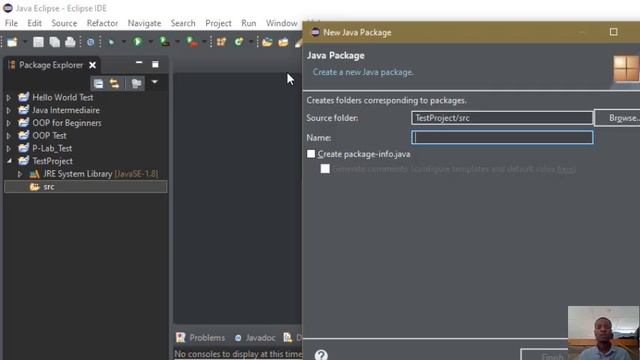Switch to the Problems tab
This screenshot has height=360, width=640.
pos(201,338)
